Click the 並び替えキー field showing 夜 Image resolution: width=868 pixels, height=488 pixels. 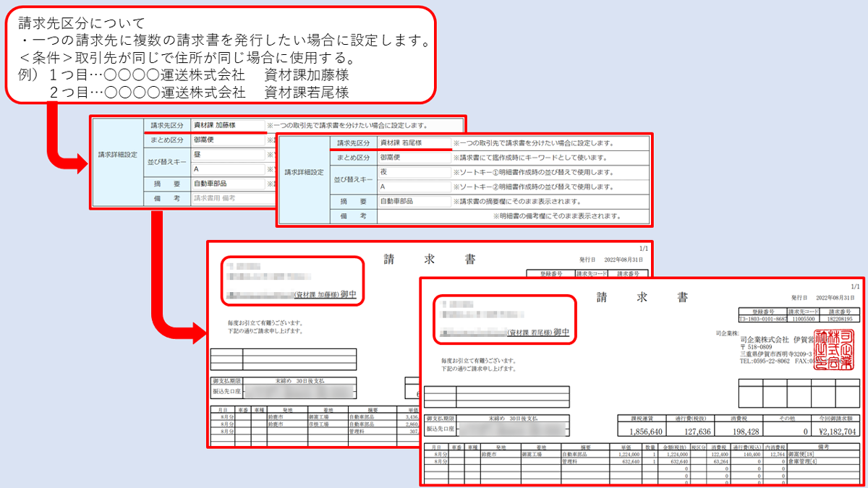tap(416, 171)
